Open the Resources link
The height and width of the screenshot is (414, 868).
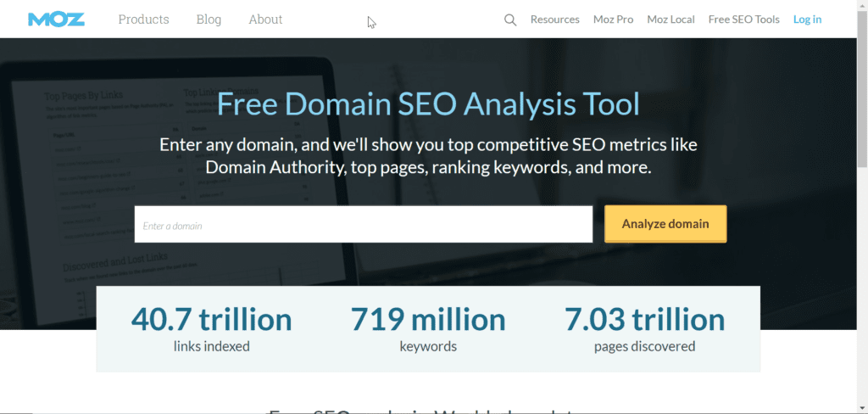pyautogui.click(x=554, y=19)
